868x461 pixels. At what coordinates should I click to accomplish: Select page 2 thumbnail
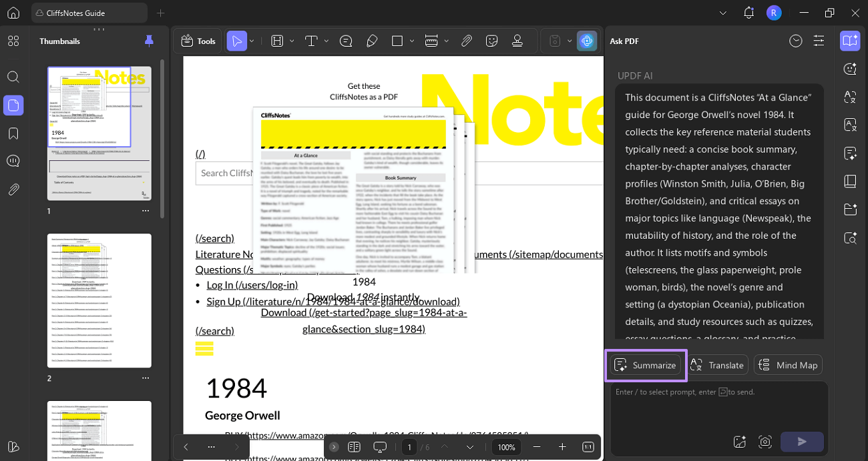[99, 300]
